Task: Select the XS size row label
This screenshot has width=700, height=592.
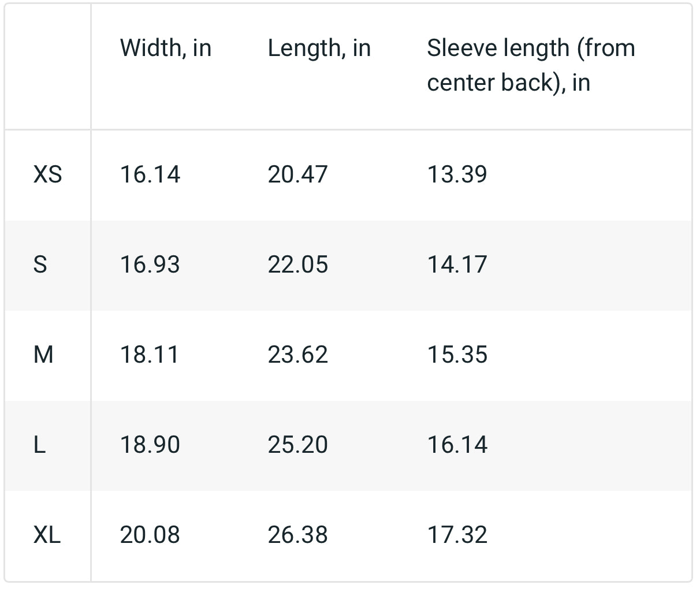Action: coord(47,174)
